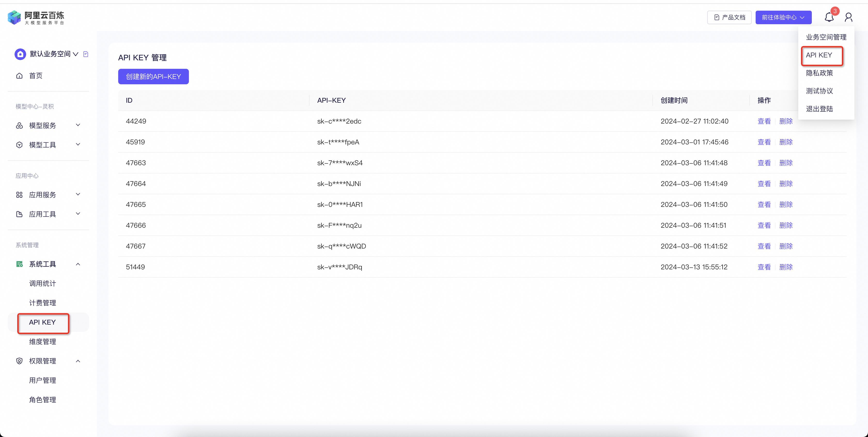Image resolution: width=868 pixels, height=437 pixels.
Task: Click 删除 for key ID 47665
Action: (786, 204)
